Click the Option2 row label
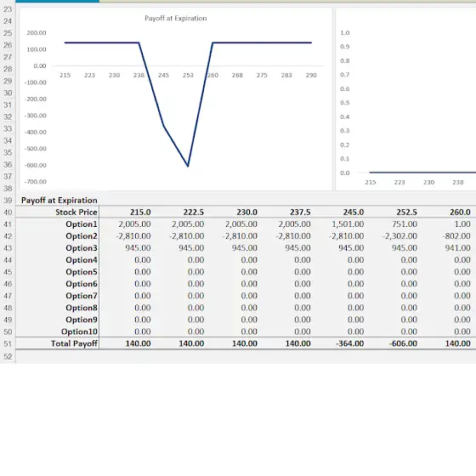Viewport: 476px width, 476px height. pyautogui.click(x=82, y=236)
